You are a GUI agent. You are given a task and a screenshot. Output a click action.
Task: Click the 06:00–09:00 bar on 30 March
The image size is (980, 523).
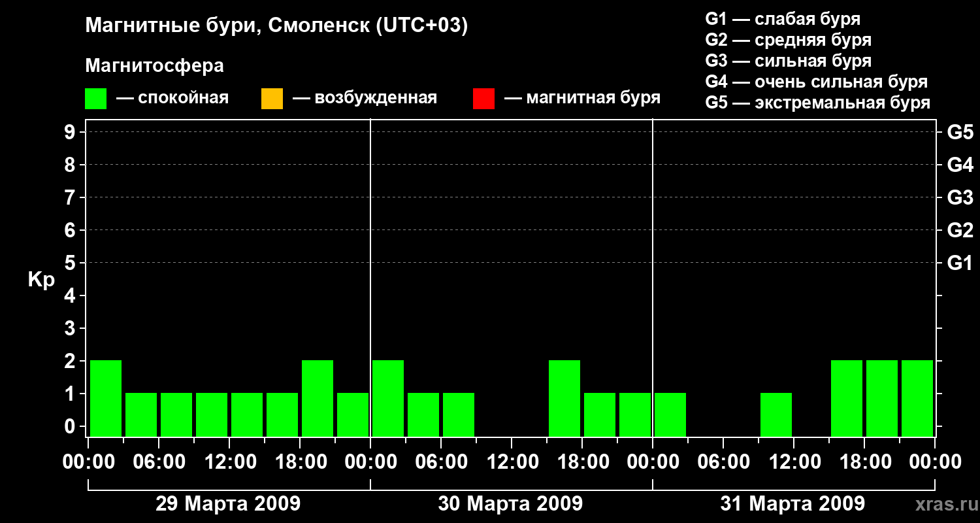(x=459, y=414)
